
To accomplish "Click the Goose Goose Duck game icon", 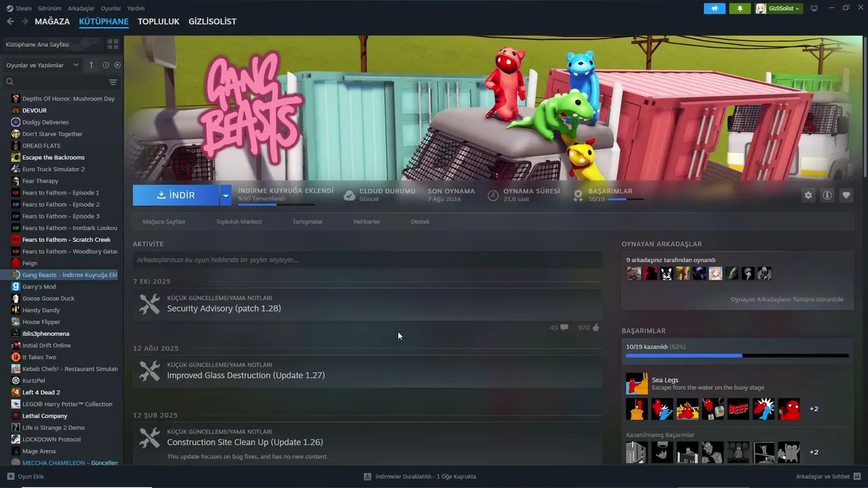I will coord(16,298).
